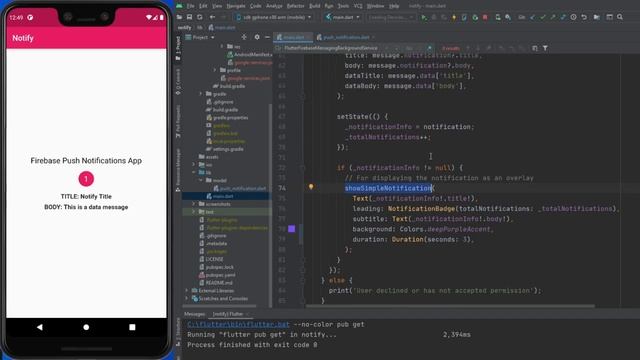Click the Project Structure folder icon

(597, 17)
